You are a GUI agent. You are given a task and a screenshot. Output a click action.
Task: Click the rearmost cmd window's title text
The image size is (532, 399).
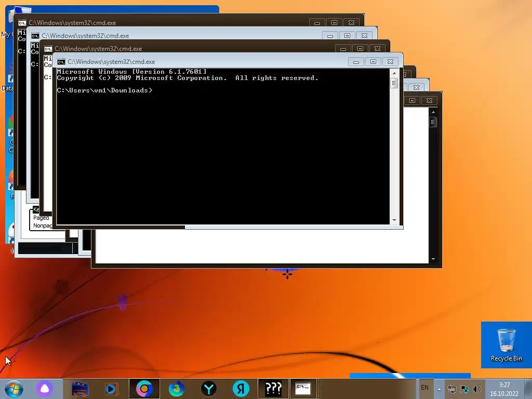pyautogui.click(x=72, y=23)
